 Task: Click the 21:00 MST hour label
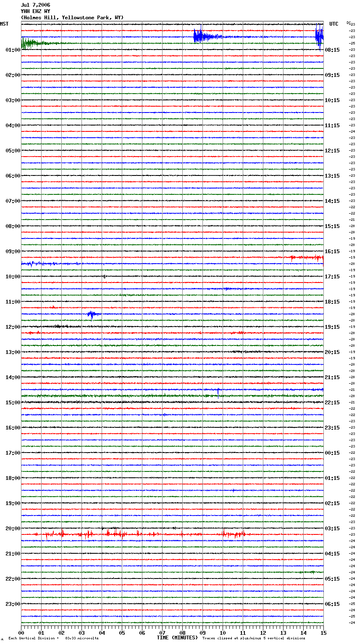coord(13,554)
